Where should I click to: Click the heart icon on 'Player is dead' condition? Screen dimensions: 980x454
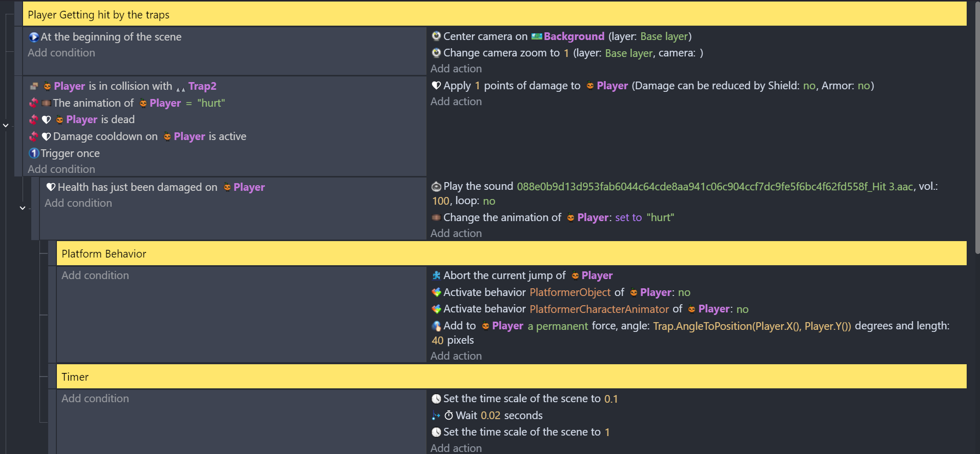(46, 120)
